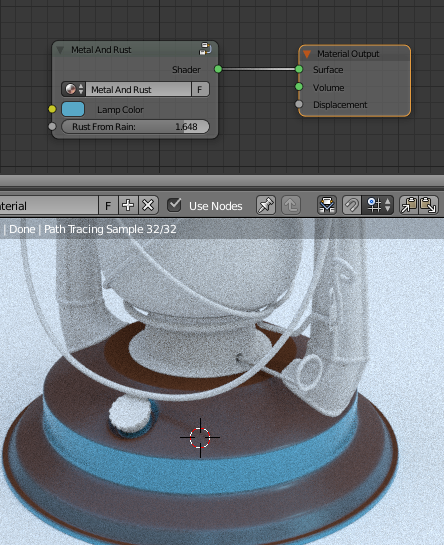Toggle the snap magnet icon

(352, 205)
